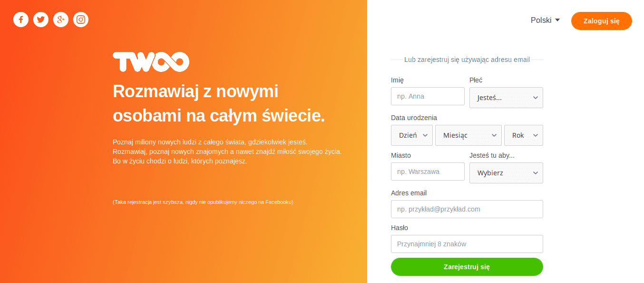Focus the Adres email field

click(467, 209)
